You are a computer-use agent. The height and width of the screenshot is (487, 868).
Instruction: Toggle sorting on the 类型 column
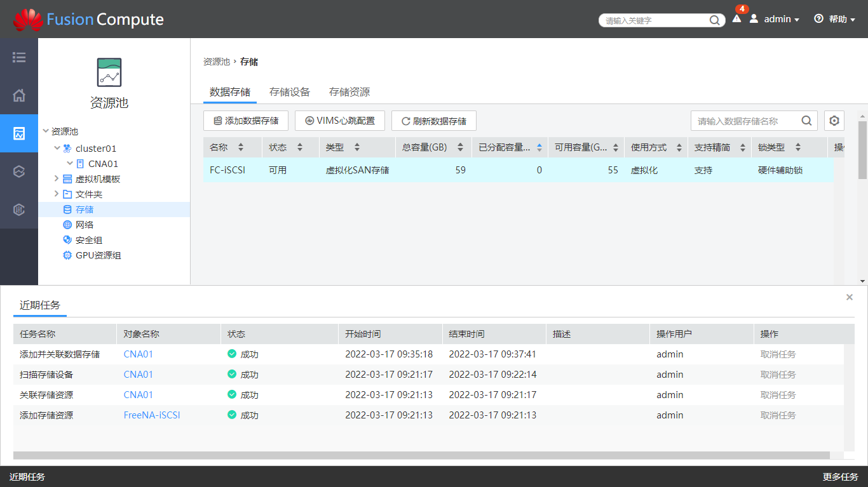[x=356, y=147]
